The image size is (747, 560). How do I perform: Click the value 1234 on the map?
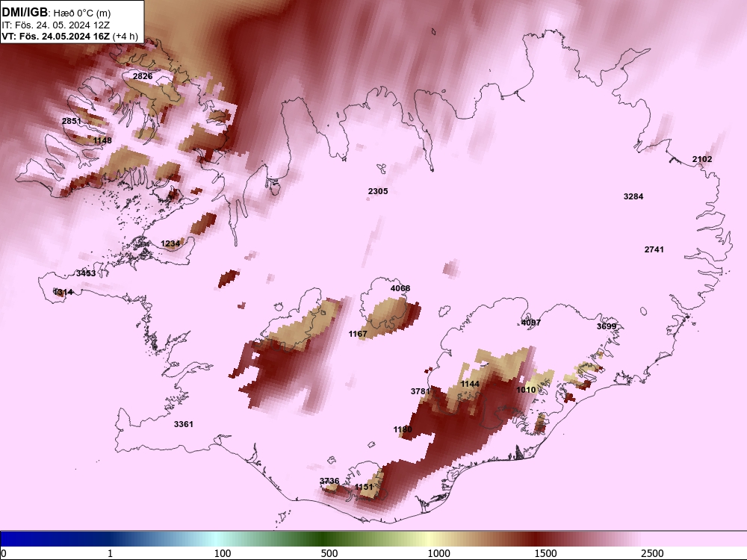pyautogui.click(x=170, y=243)
